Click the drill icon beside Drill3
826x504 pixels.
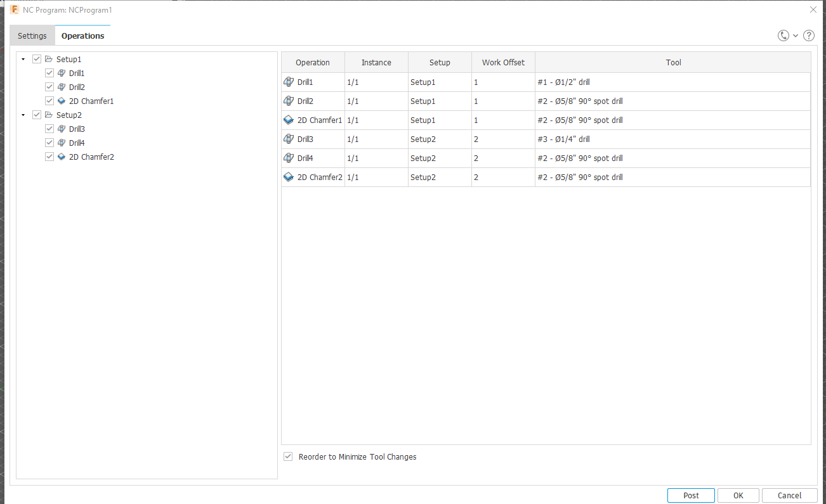point(62,129)
